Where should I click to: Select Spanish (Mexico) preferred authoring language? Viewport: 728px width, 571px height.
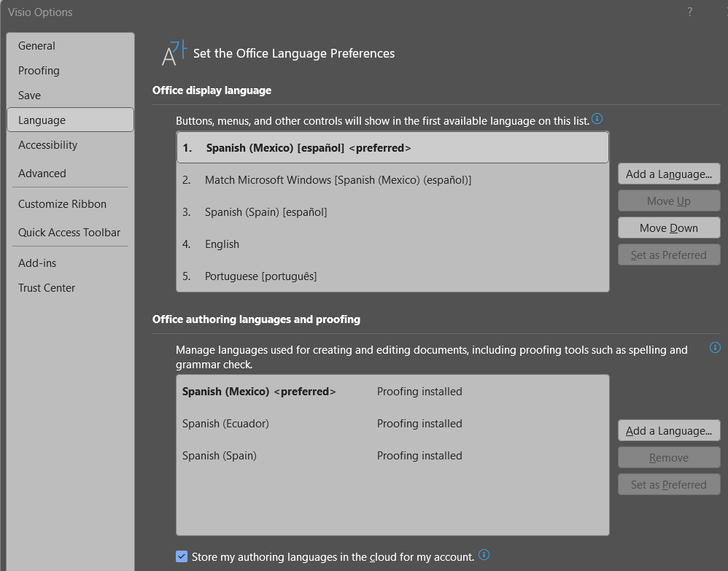click(392, 392)
